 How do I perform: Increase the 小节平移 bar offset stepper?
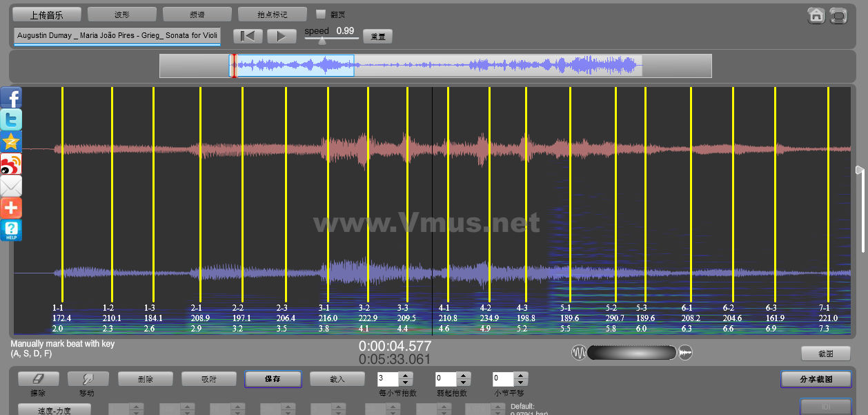(x=521, y=376)
